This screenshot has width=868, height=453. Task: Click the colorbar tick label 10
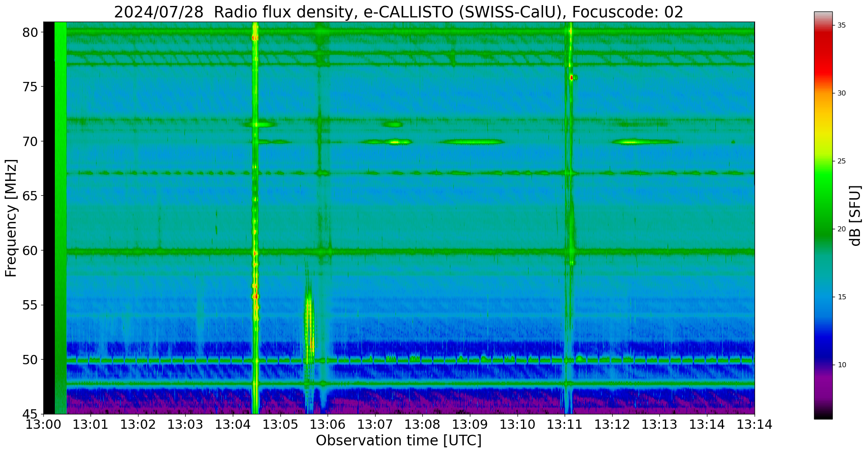pyautogui.click(x=842, y=365)
